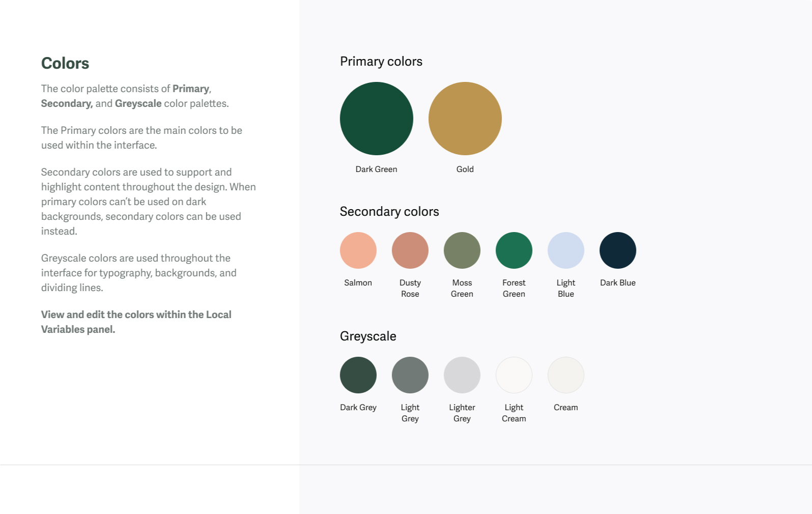Choose the Cream greyscale color circle
This screenshot has height=514, width=812.
[x=566, y=375]
